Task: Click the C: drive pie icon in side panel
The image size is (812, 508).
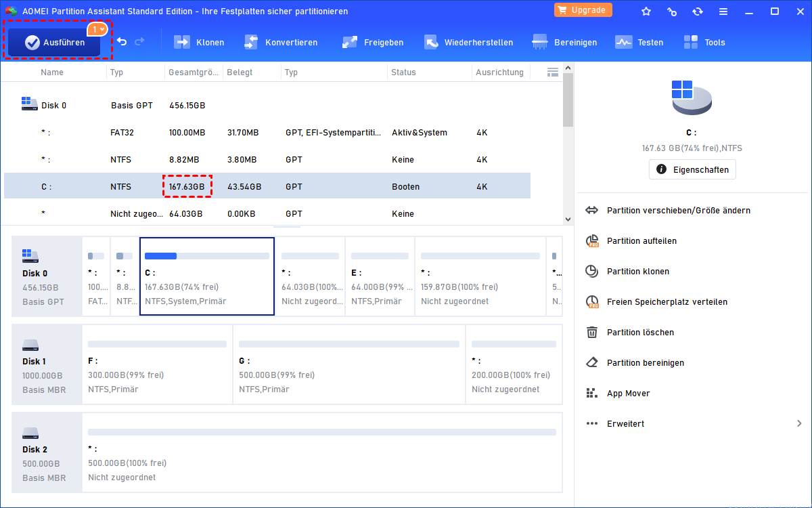Action: [692, 98]
